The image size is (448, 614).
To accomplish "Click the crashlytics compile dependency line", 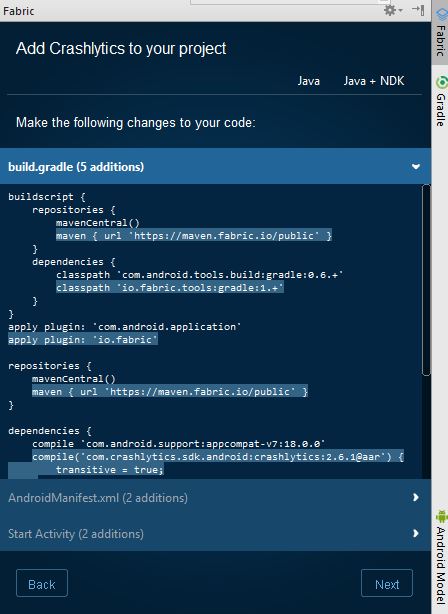I will tap(218, 457).
